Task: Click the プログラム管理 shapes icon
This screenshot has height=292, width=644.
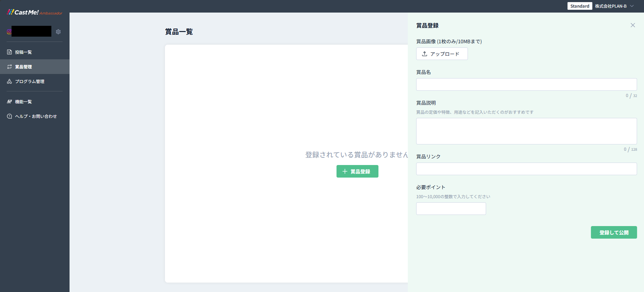Action: pyautogui.click(x=9, y=81)
